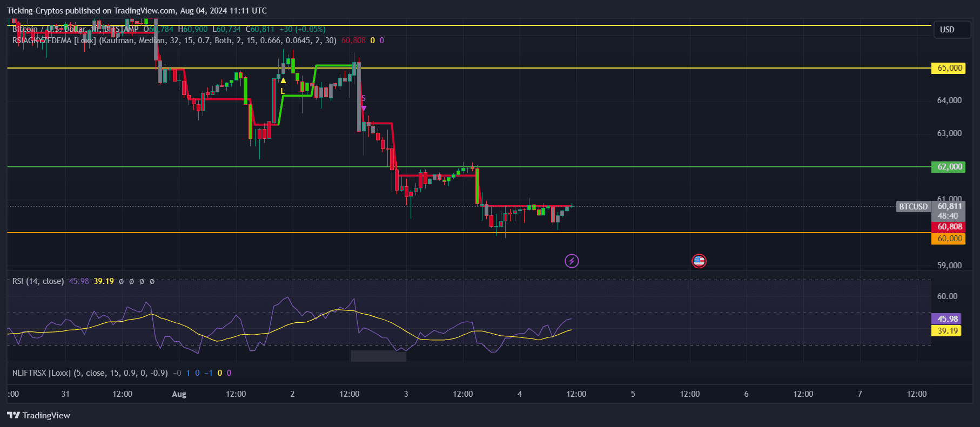
Task: Click the purple lightning bolt event icon
Action: (572, 261)
